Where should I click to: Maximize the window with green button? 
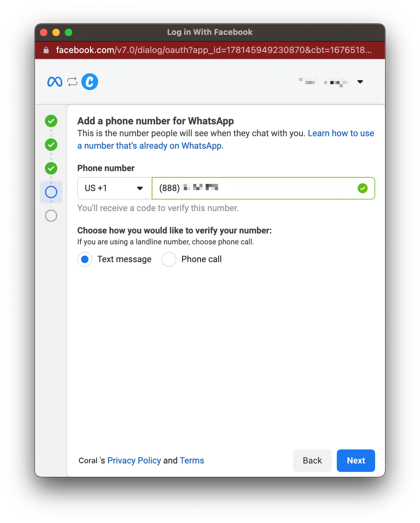pos(69,32)
